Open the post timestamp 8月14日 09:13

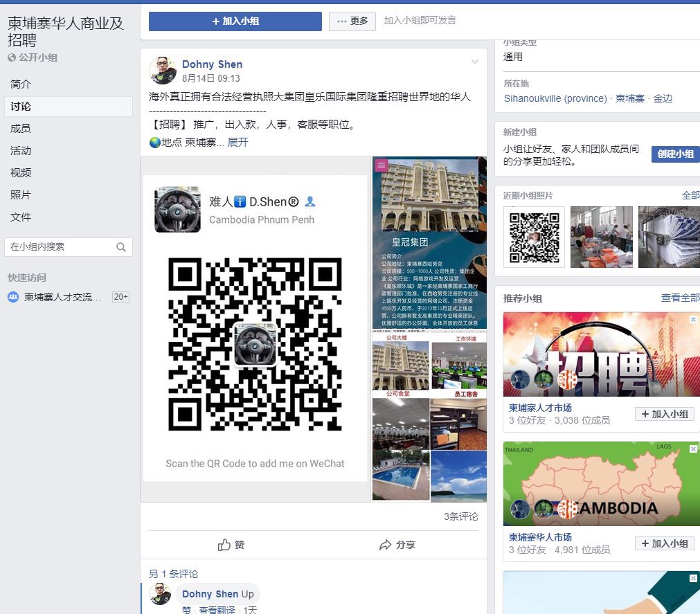(210, 78)
